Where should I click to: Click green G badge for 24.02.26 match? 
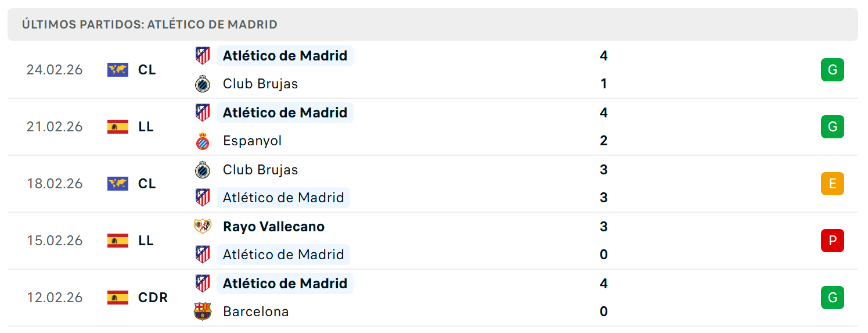pyautogui.click(x=832, y=70)
